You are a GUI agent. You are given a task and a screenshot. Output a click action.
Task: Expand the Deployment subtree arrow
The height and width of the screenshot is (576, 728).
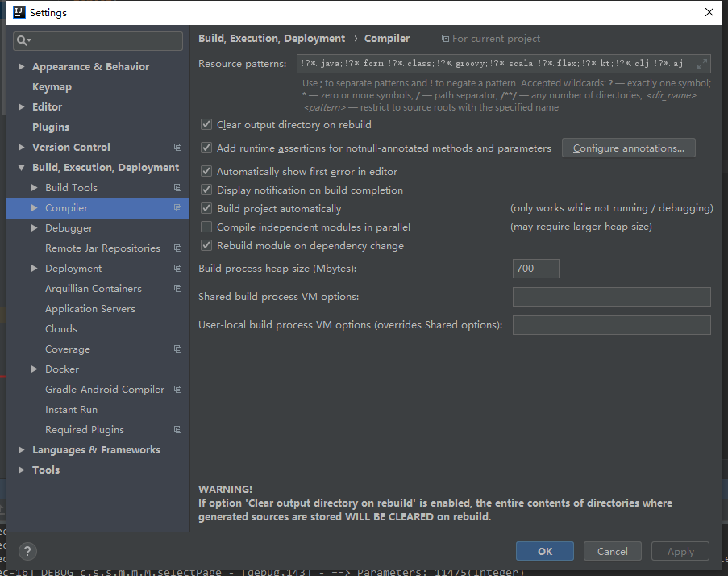pyautogui.click(x=34, y=269)
